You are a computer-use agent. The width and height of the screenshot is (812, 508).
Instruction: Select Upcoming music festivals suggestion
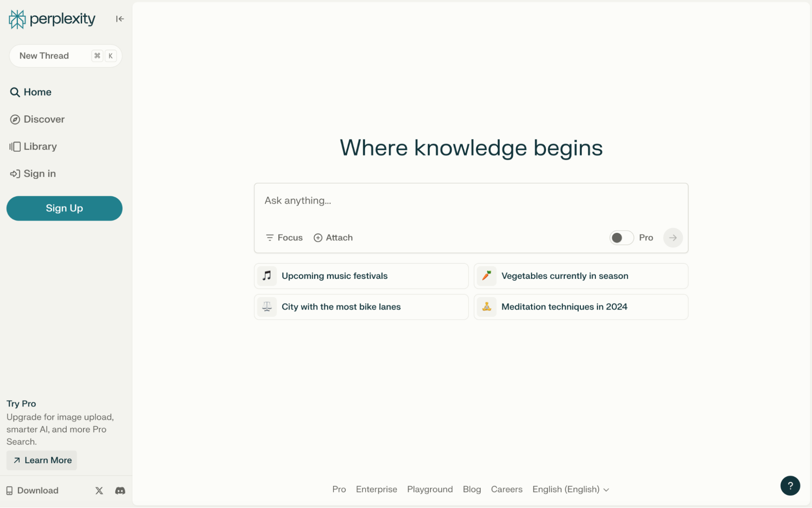361,276
